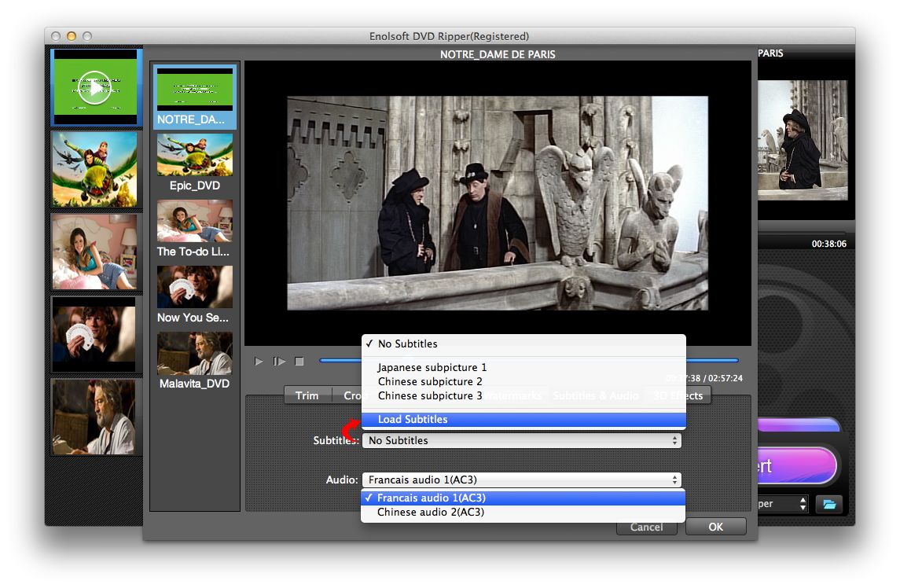Select The To-do Li... title

pyautogui.click(x=195, y=229)
